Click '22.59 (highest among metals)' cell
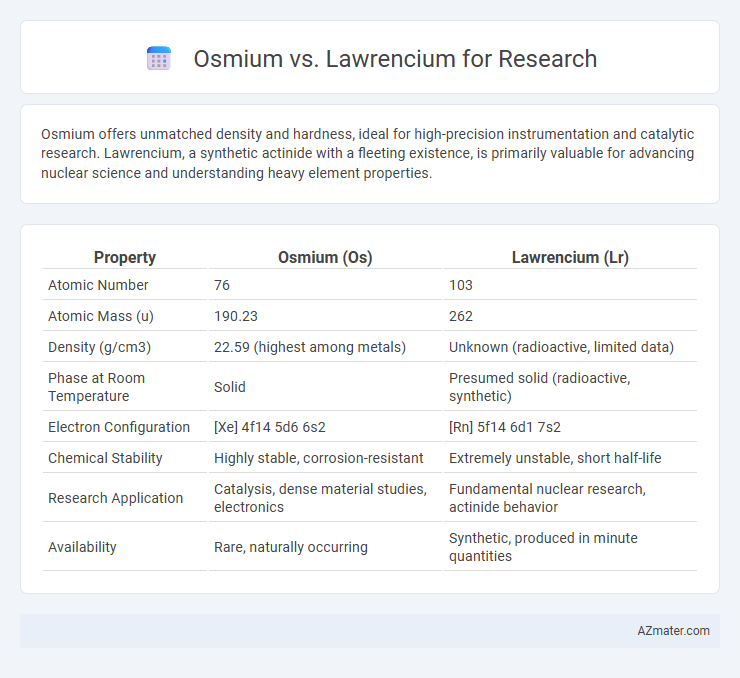Image resolution: width=740 pixels, height=678 pixels. 310,347
